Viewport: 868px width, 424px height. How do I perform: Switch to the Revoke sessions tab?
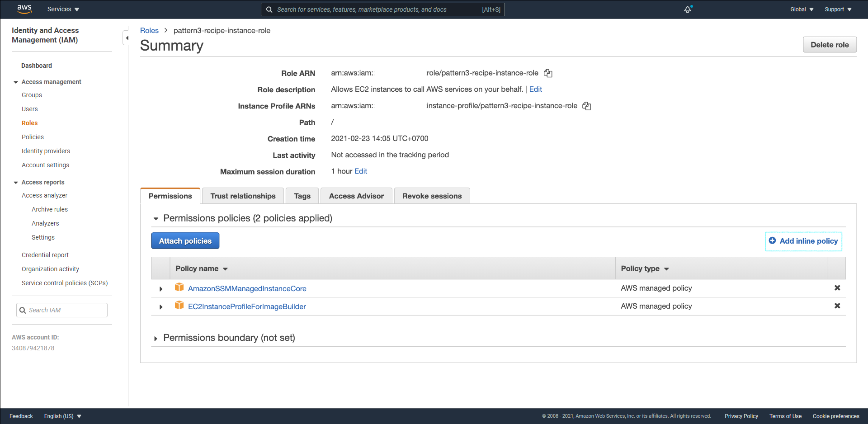pos(432,196)
